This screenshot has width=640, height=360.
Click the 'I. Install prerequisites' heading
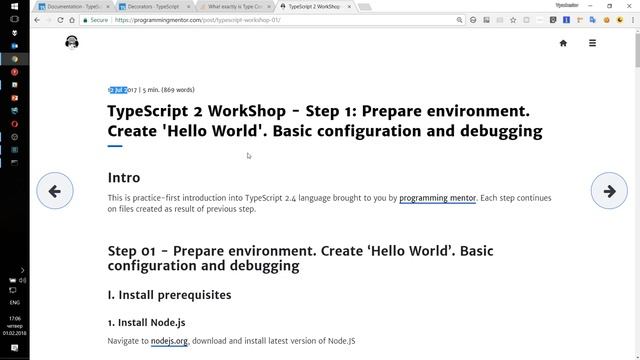click(x=169, y=295)
